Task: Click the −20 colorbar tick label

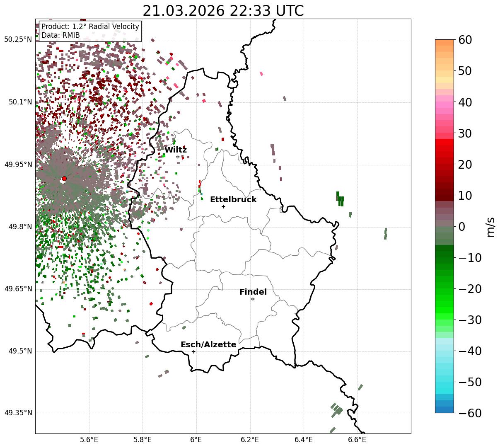Action: click(x=470, y=289)
